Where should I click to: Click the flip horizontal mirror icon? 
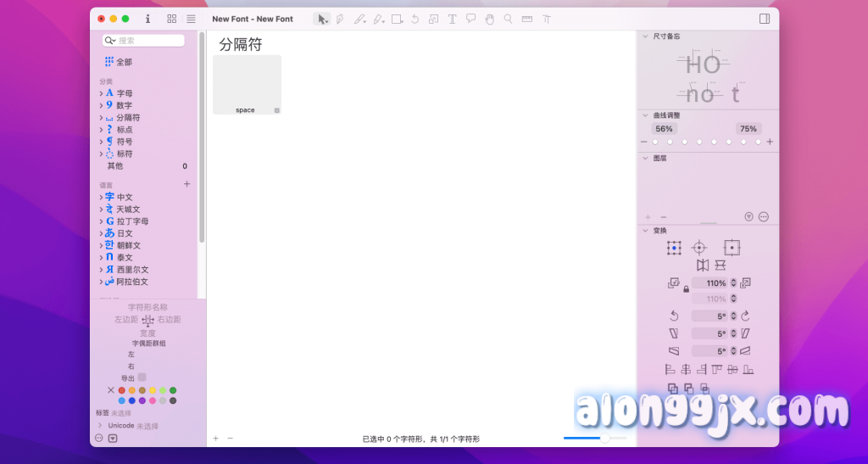(702, 266)
